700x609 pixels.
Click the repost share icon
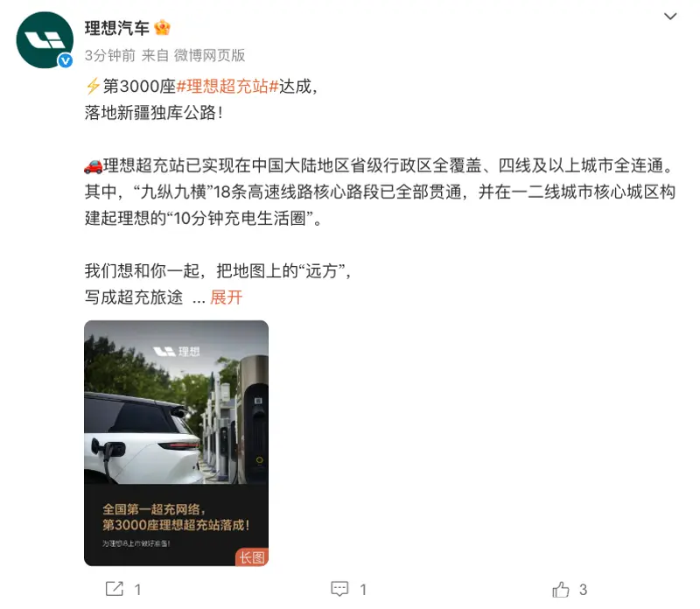tap(115, 589)
